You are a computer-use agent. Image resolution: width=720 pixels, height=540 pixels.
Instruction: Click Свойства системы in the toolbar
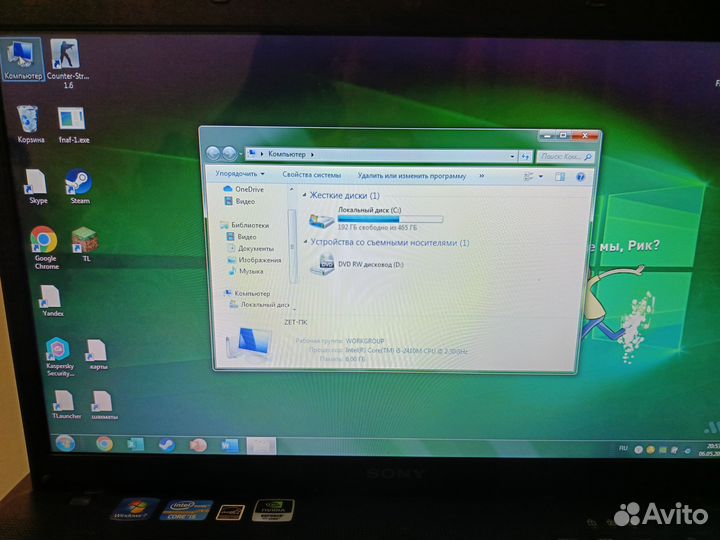coord(311,174)
